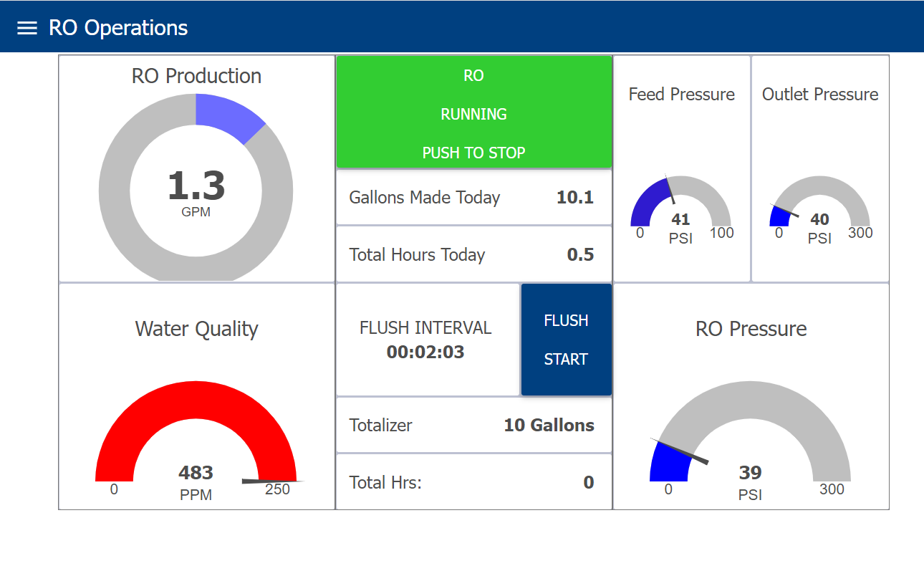Click the Total Hours Today value 0.5
Viewport: 924px width, 571px height.
(x=580, y=255)
